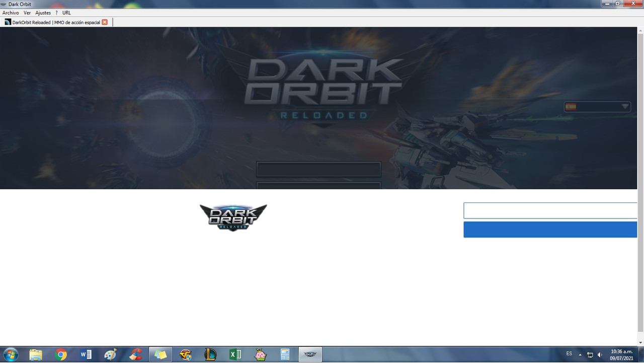Open the ? help menu
This screenshot has height=364, width=644.
point(56,13)
